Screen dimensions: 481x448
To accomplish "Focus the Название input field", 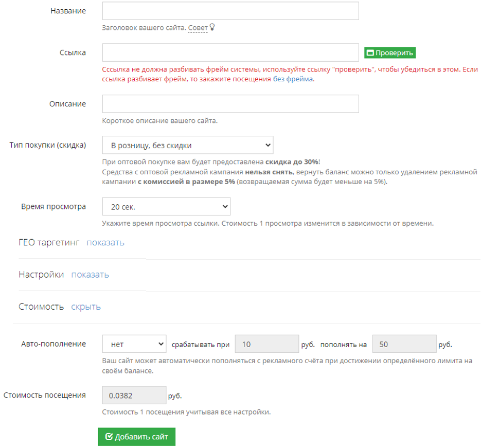I will (x=230, y=11).
